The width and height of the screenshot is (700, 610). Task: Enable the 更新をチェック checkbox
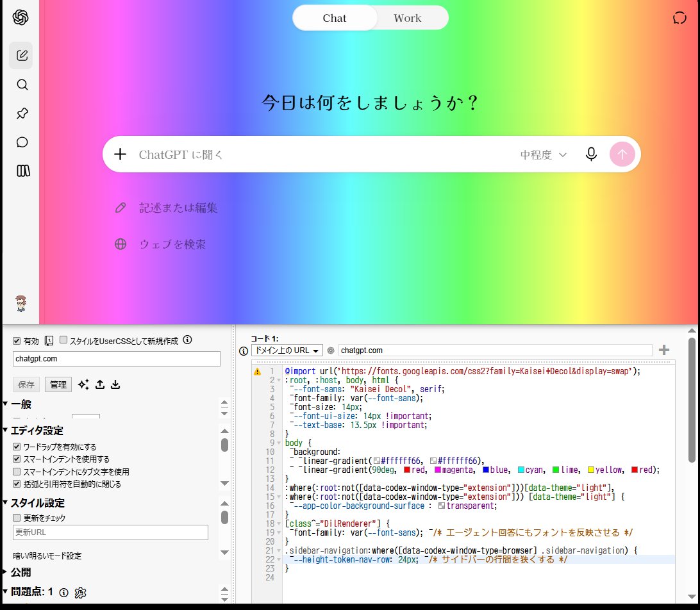point(17,518)
